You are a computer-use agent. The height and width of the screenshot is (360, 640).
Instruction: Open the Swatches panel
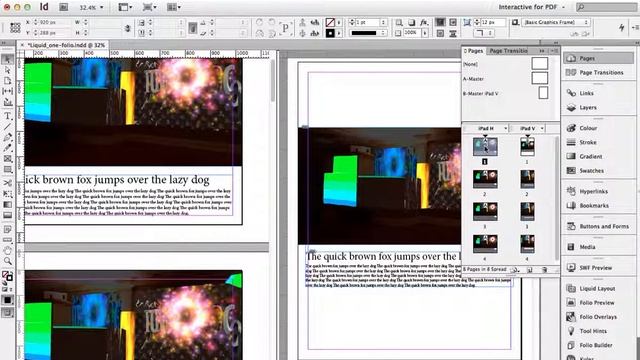[598, 171]
